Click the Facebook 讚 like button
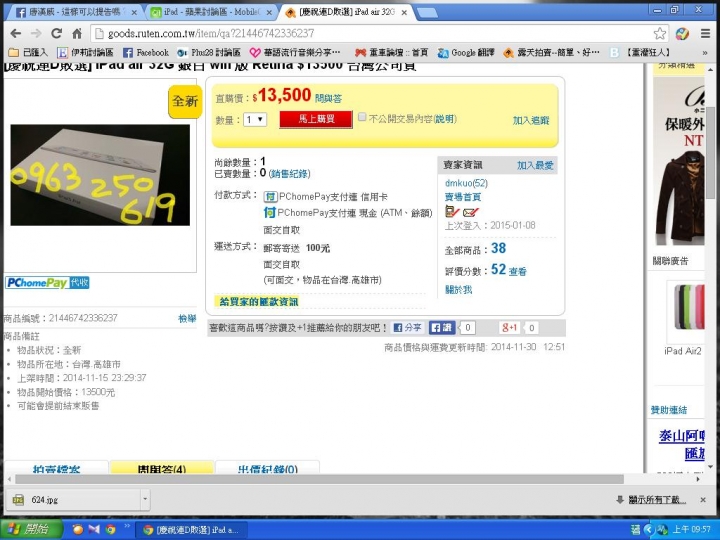Viewport: 720px width, 540px height. 442,328
